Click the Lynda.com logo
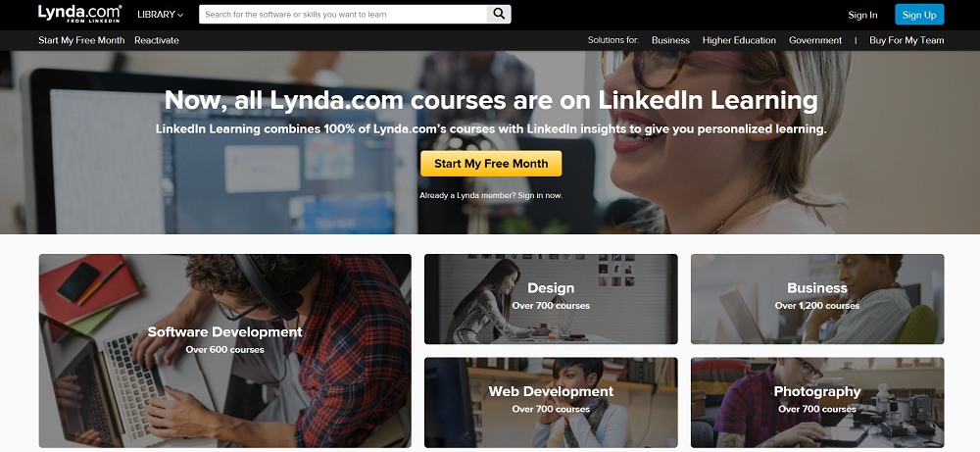980x452 pixels. click(80, 13)
